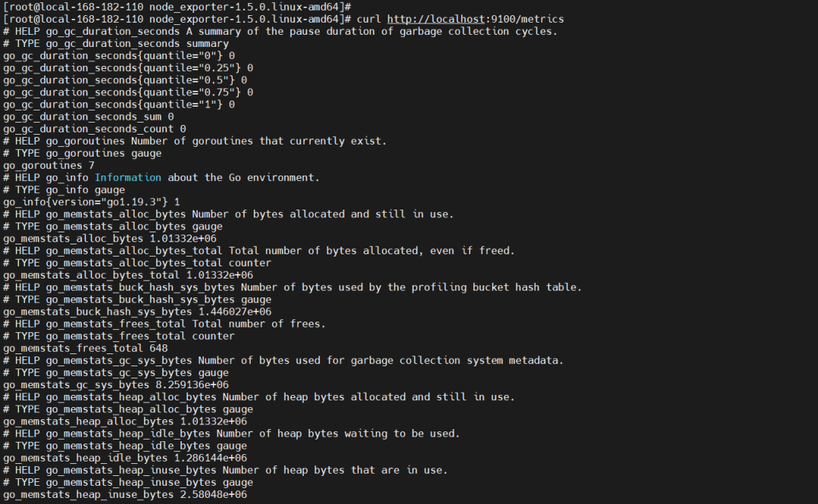Click go_memstats_heap_inuse_bytes 2.58048e+06 value line
The height and width of the screenshot is (504, 818).
[125, 495]
